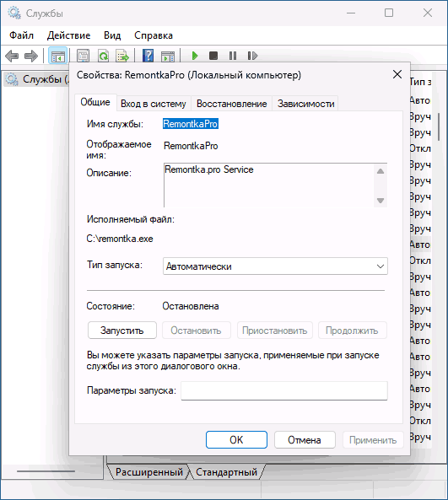Viewport: 448px width, 500px height.
Task: Click the disabled Применить button
Action: point(373,440)
